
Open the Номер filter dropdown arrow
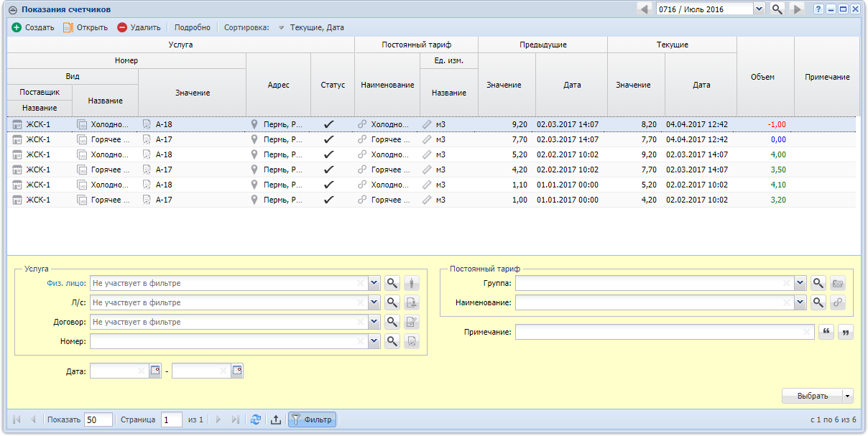coord(374,341)
